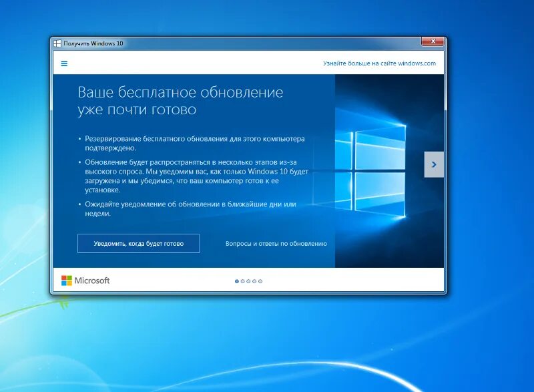Click the bullet text about 'Резервирование бесплатного обновления'
Screen dimensions: 534x392
pos(195,144)
